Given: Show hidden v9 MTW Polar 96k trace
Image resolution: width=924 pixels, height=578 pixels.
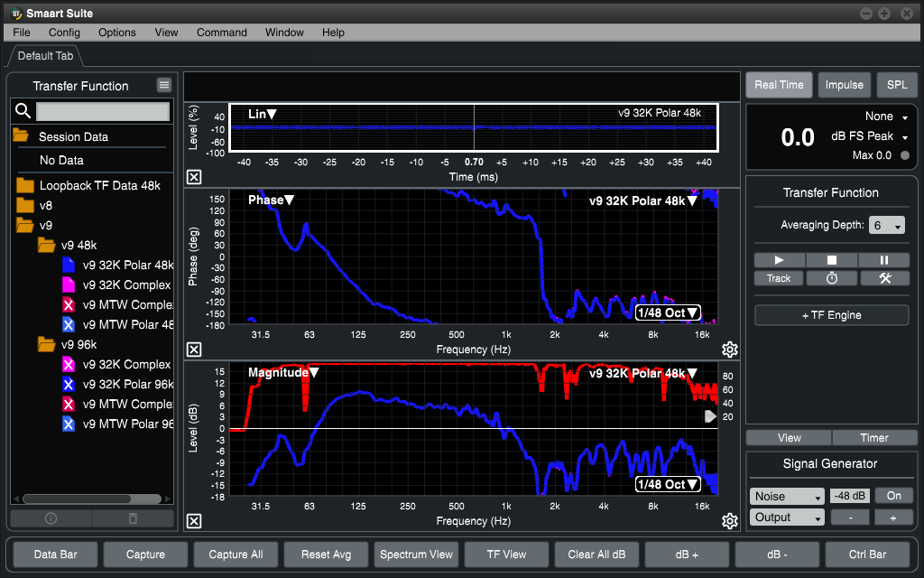Looking at the screenshot, I should coord(69,424).
